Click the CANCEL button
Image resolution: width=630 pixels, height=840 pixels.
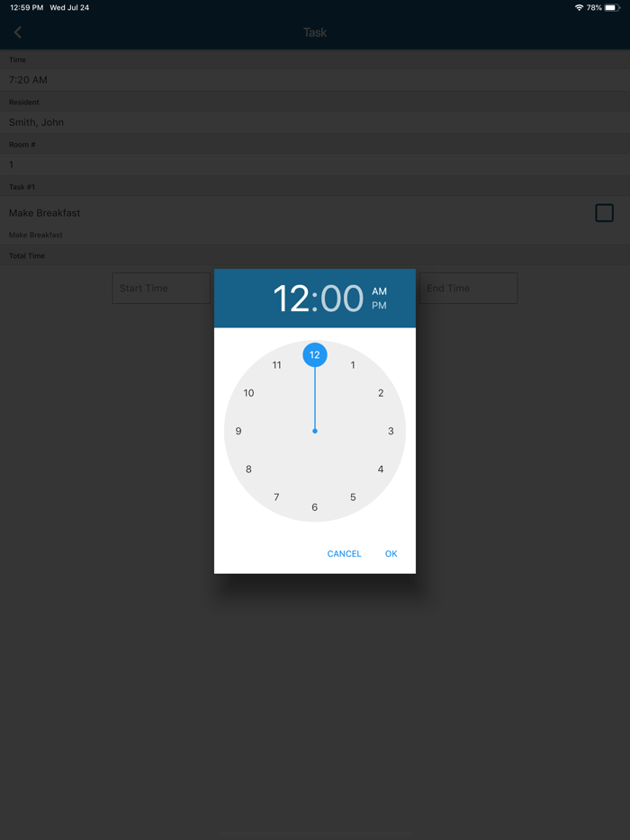point(344,554)
